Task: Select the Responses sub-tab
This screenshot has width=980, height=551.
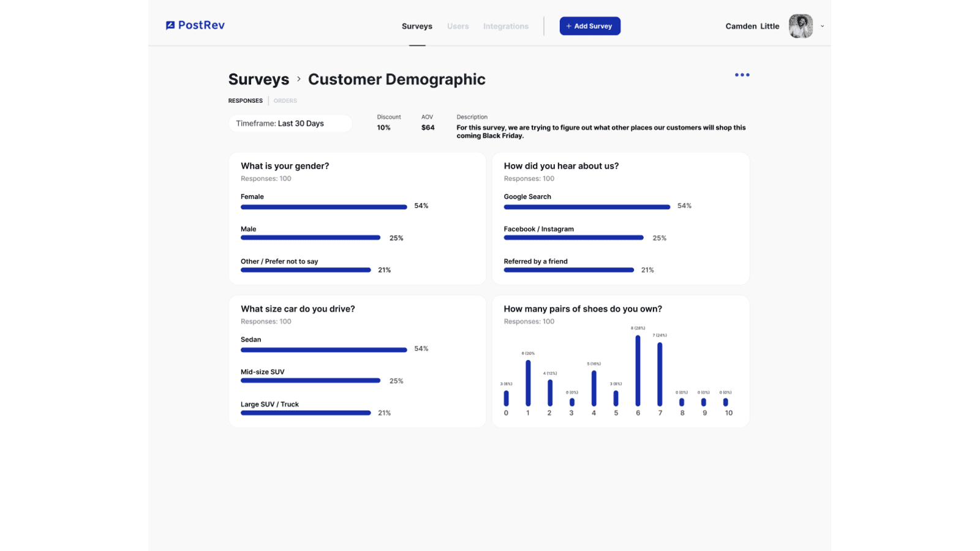Action: click(x=246, y=101)
